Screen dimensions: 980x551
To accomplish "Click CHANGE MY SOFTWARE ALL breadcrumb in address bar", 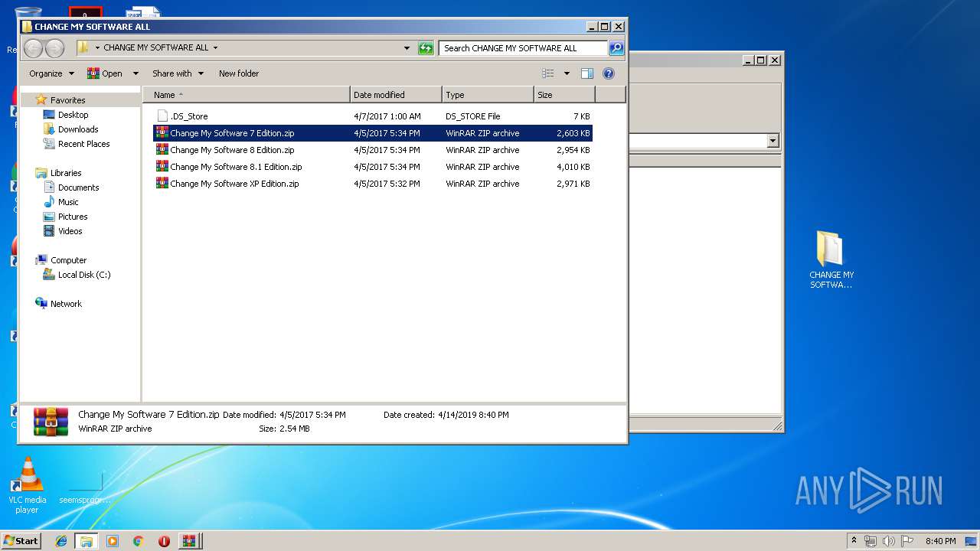I will click(x=156, y=47).
